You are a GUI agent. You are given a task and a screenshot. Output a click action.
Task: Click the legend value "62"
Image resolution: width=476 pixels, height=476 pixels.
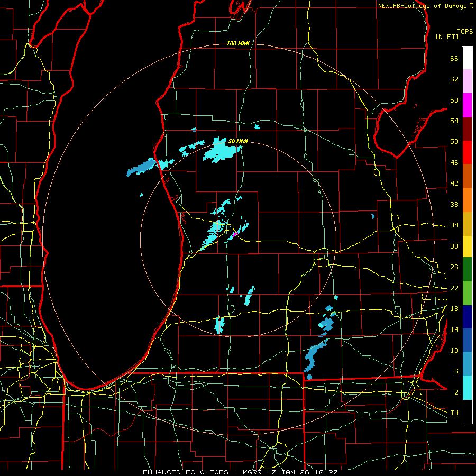tap(454, 79)
